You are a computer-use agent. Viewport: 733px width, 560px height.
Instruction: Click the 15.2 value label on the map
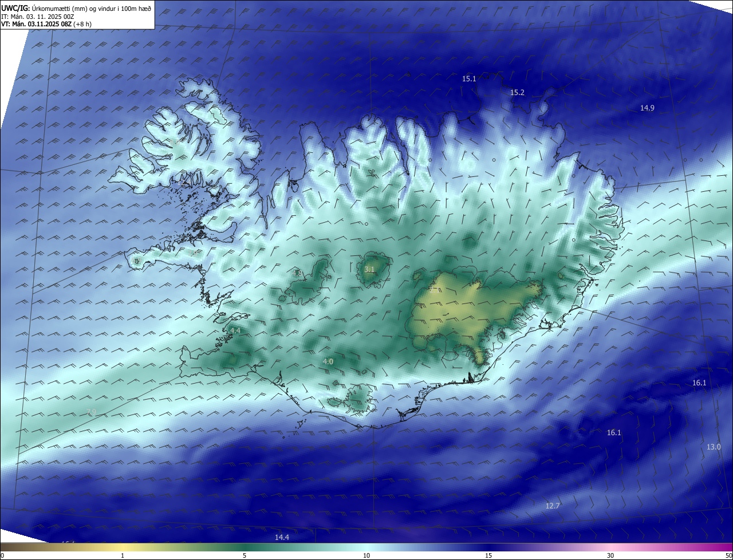pos(517,92)
